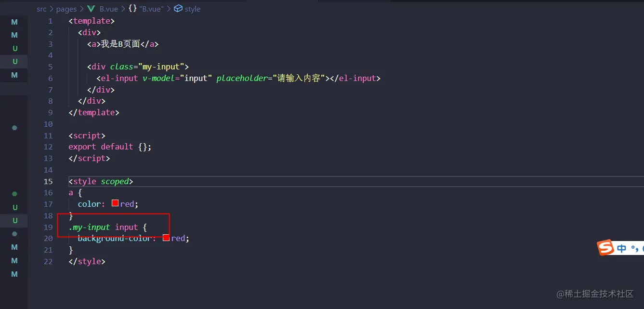Click the cube icon beside style breadcrumb

click(178, 9)
